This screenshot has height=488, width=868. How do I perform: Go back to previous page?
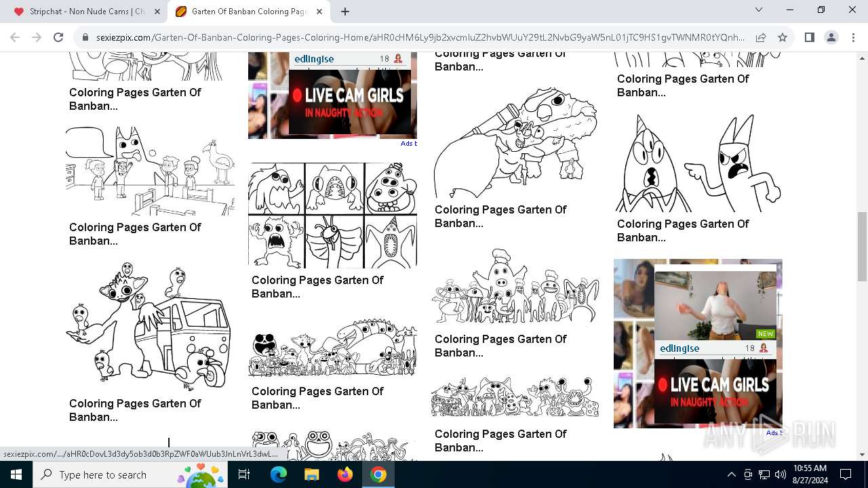point(16,37)
